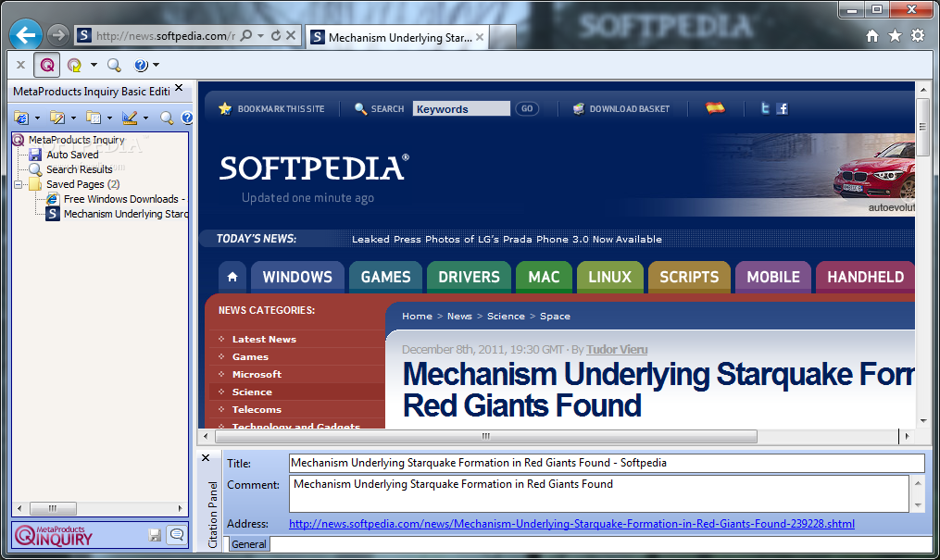
Task: Click the browser Home icon
Action: [x=872, y=36]
